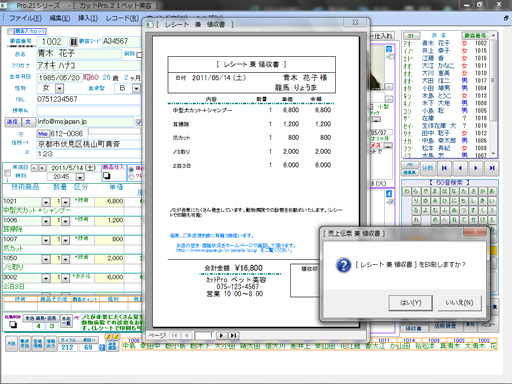Go to previous customer record

460,168
